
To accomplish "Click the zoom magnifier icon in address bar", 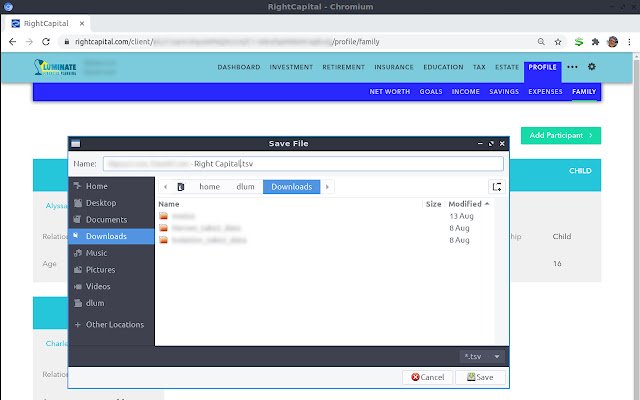I will 541,42.
